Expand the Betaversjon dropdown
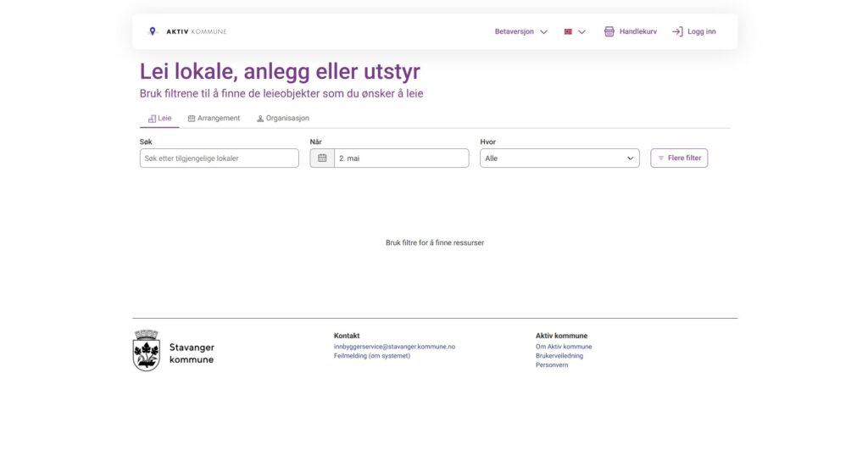Viewport: 868px width, 456px height. tap(520, 31)
